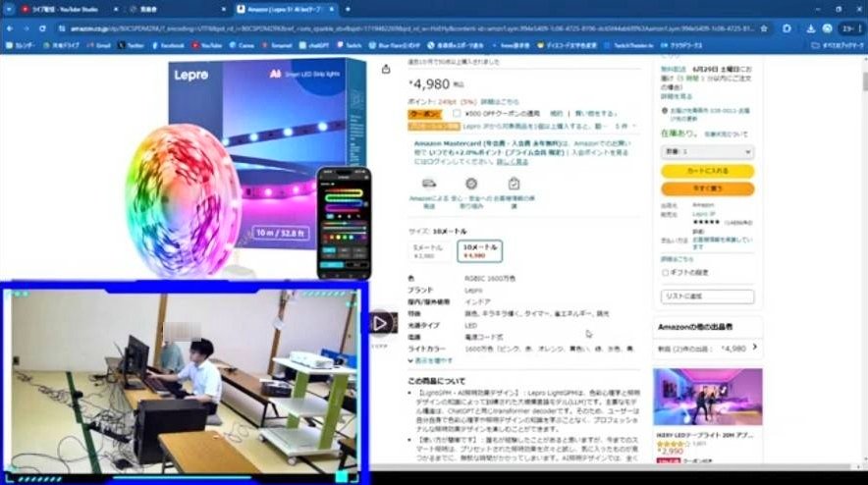Open the quantity dropdown
This screenshot has width=868, height=485.
tap(707, 151)
